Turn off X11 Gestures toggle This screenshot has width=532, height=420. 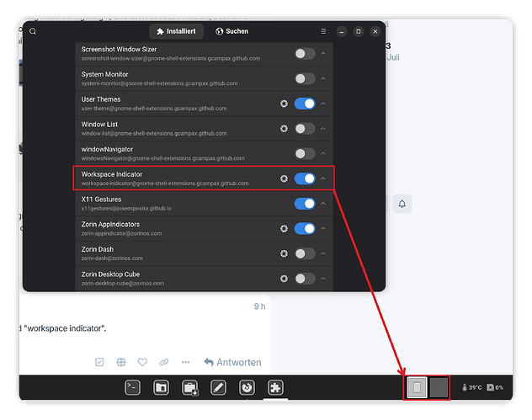[x=305, y=204]
